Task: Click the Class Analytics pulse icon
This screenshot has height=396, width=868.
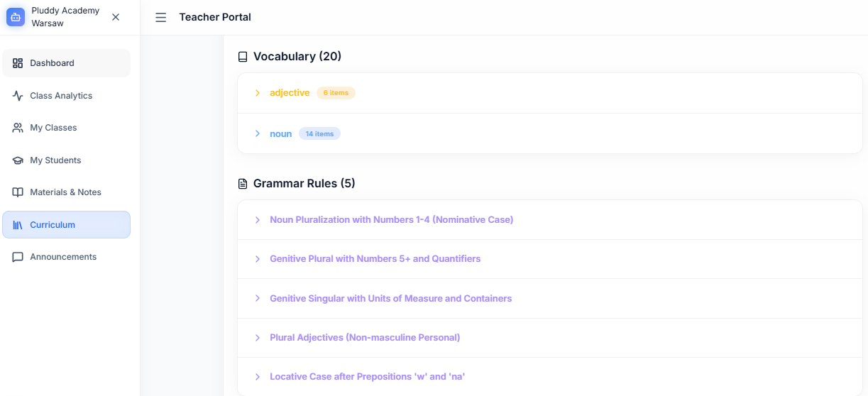Action: (x=18, y=96)
